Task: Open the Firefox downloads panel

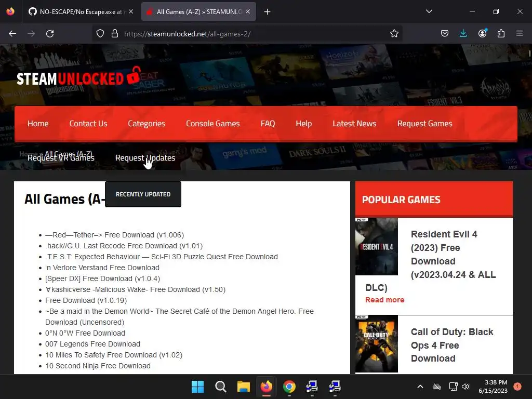Action: coord(463,34)
